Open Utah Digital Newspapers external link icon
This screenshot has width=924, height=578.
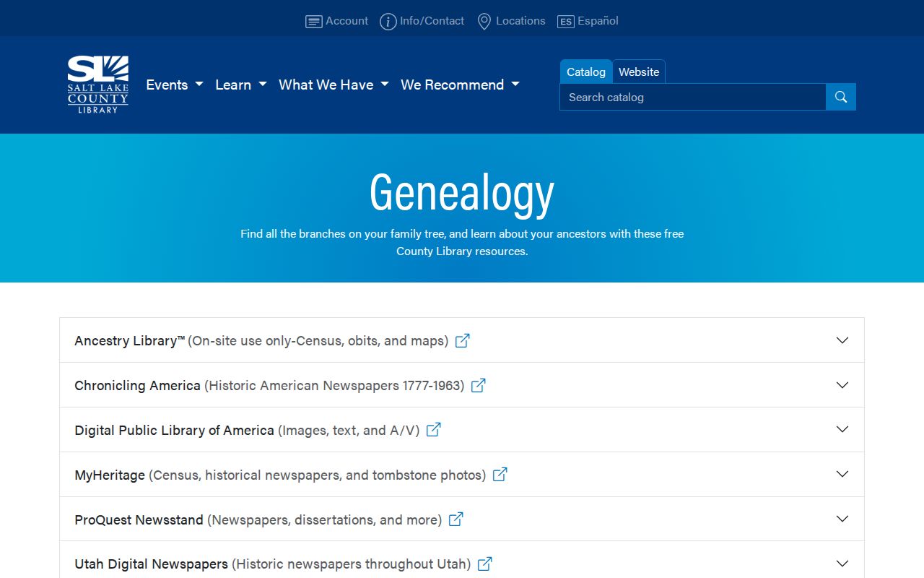pyautogui.click(x=485, y=564)
